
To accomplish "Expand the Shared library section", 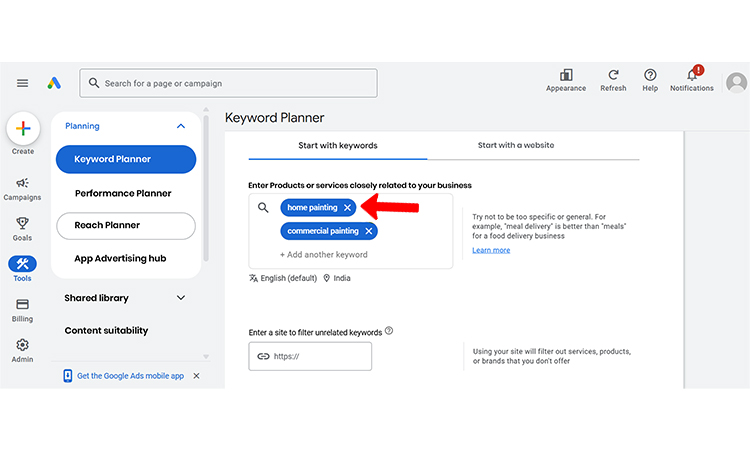I will point(181,298).
